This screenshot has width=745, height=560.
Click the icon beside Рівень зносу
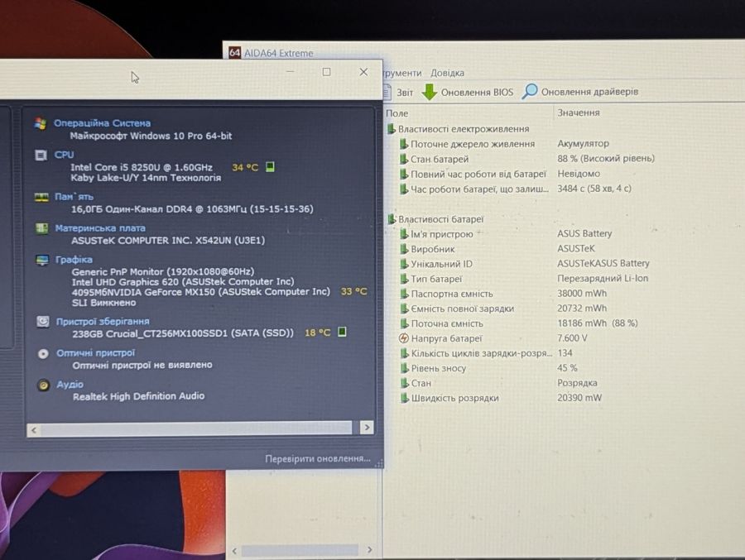[x=404, y=368]
